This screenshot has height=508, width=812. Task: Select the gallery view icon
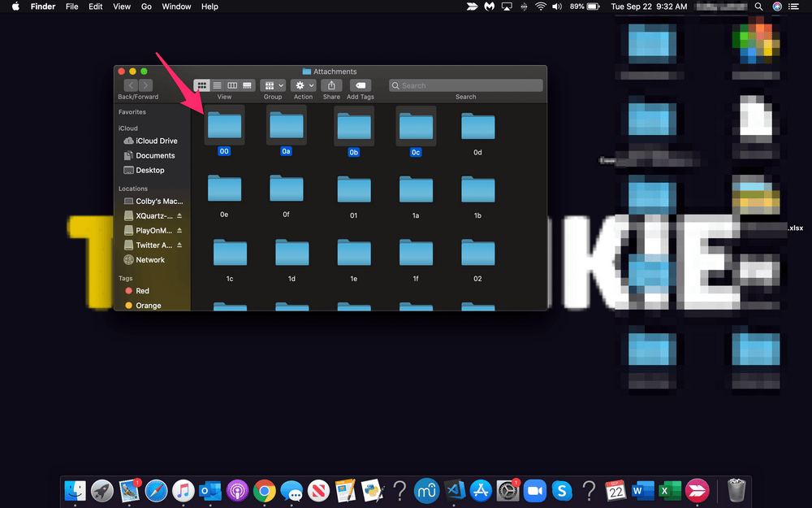click(x=247, y=85)
